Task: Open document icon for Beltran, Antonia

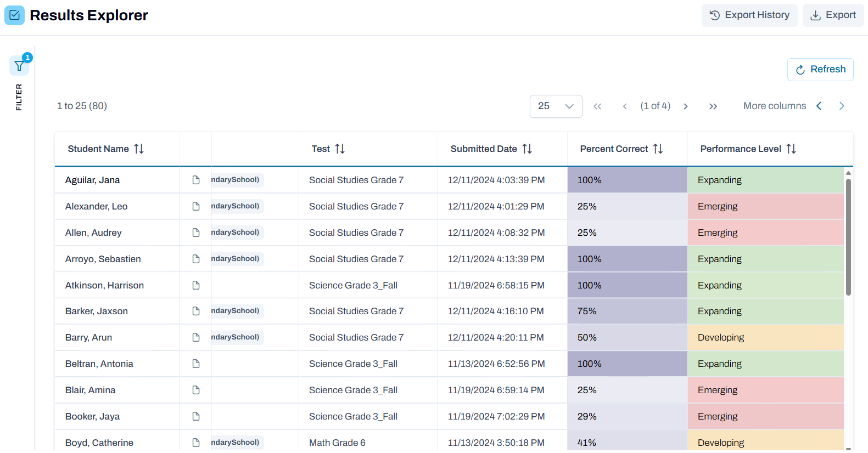Action: [196, 364]
